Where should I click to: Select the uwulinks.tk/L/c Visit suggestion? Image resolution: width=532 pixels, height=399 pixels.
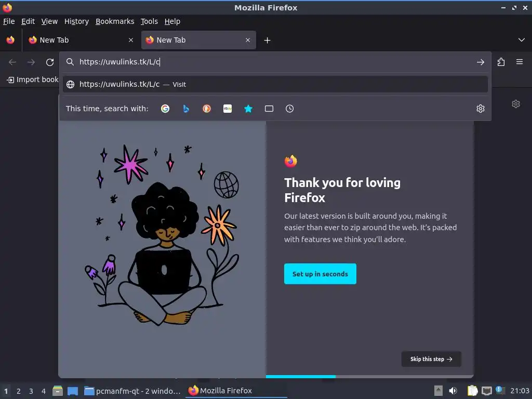pyautogui.click(x=275, y=85)
